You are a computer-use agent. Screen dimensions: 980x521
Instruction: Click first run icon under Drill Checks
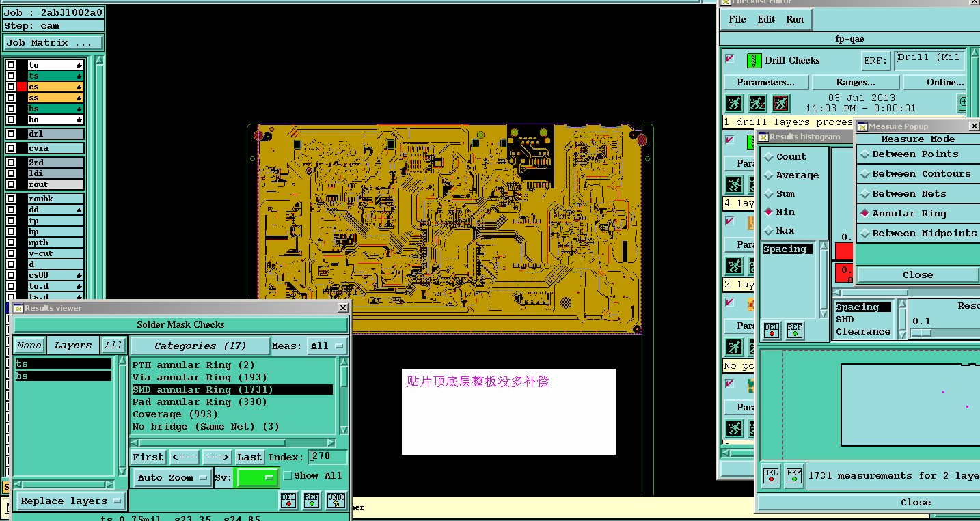(734, 103)
